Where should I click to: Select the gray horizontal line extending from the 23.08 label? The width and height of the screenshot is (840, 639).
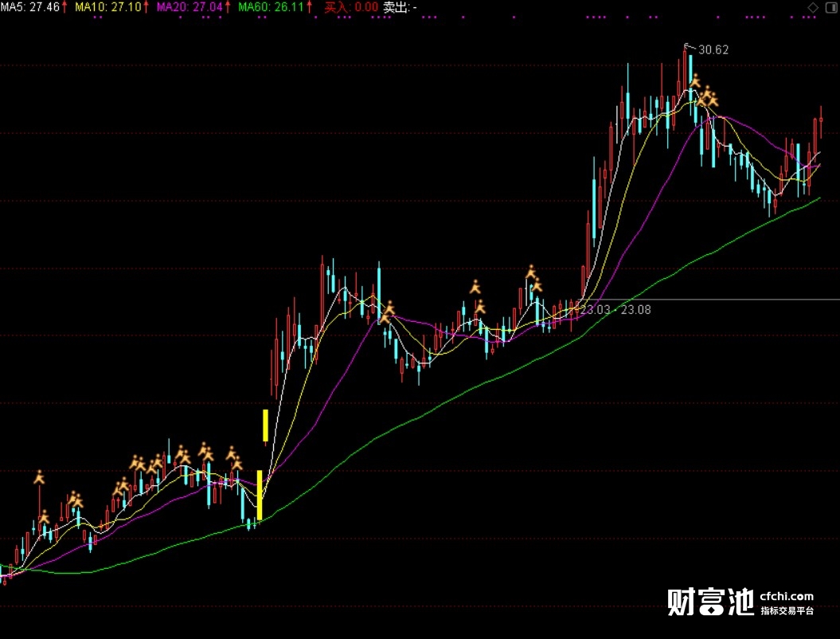(x=710, y=299)
